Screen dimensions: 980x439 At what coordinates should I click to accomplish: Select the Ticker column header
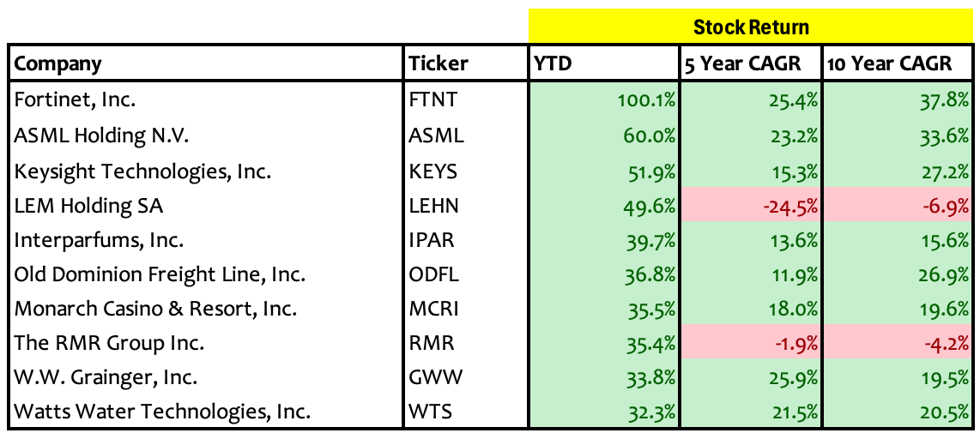[x=465, y=63]
